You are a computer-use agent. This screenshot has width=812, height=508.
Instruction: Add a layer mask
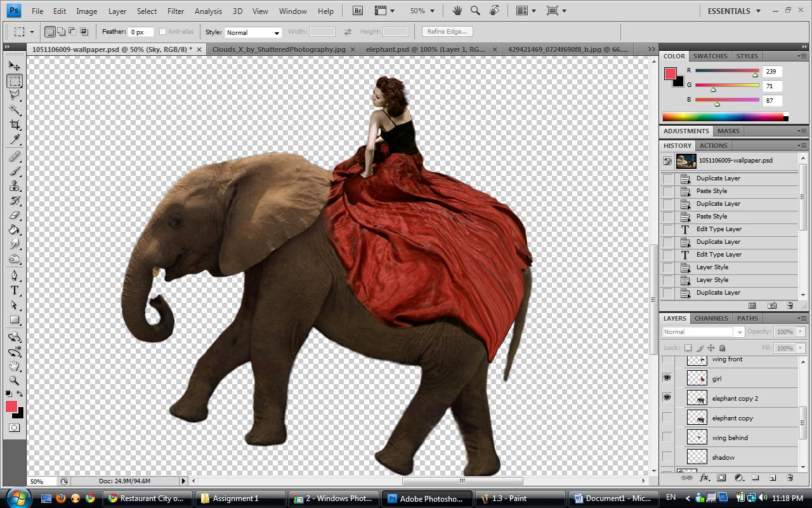721,478
